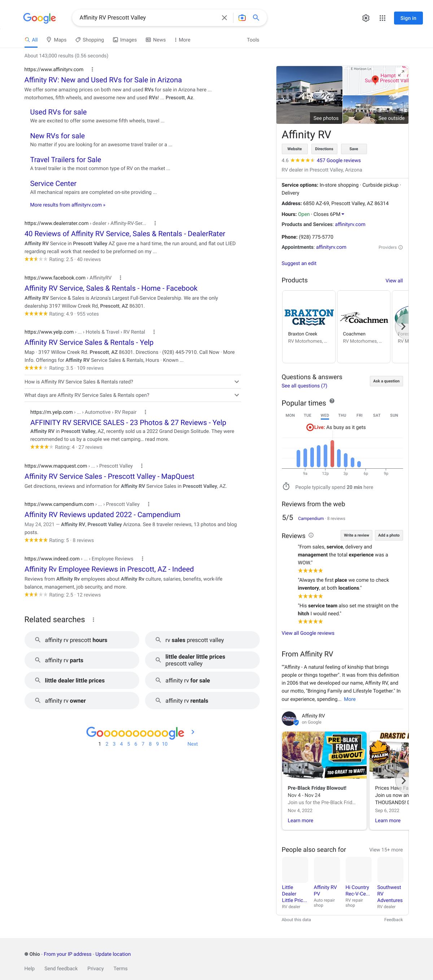Open search by image camera icon
433x980 pixels.
[x=242, y=18]
